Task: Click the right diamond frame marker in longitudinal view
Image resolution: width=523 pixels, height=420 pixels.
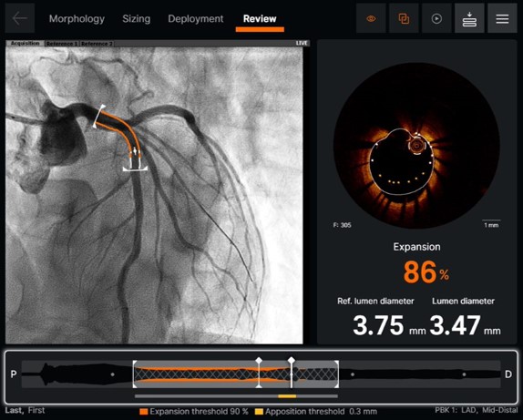Action: click(x=292, y=360)
